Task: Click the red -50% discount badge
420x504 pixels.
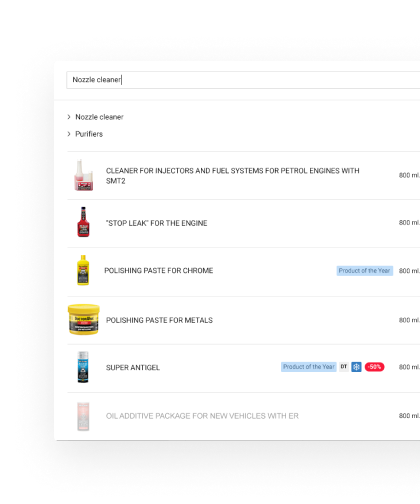Action: (375, 367)
